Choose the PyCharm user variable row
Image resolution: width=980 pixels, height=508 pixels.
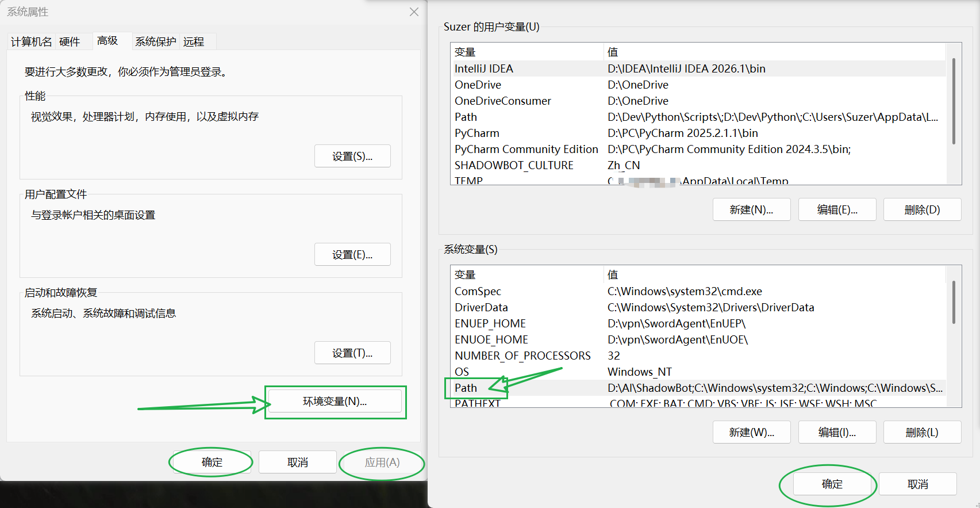pyautogui.click(x=698, y=133)
